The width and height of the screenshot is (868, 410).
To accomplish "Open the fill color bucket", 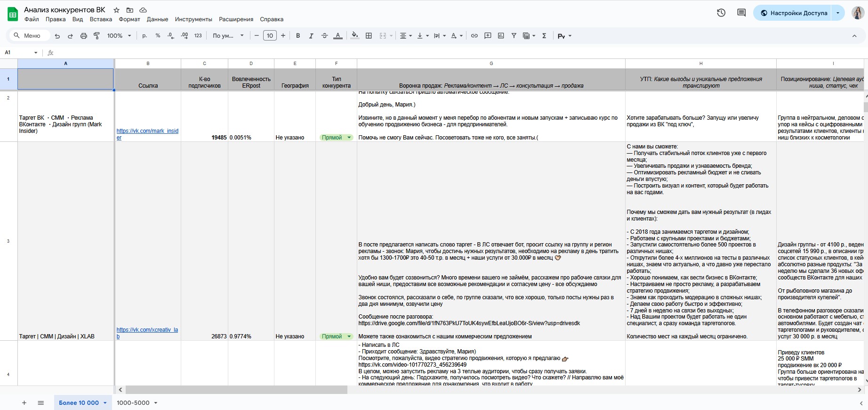I will click(355, 36).
